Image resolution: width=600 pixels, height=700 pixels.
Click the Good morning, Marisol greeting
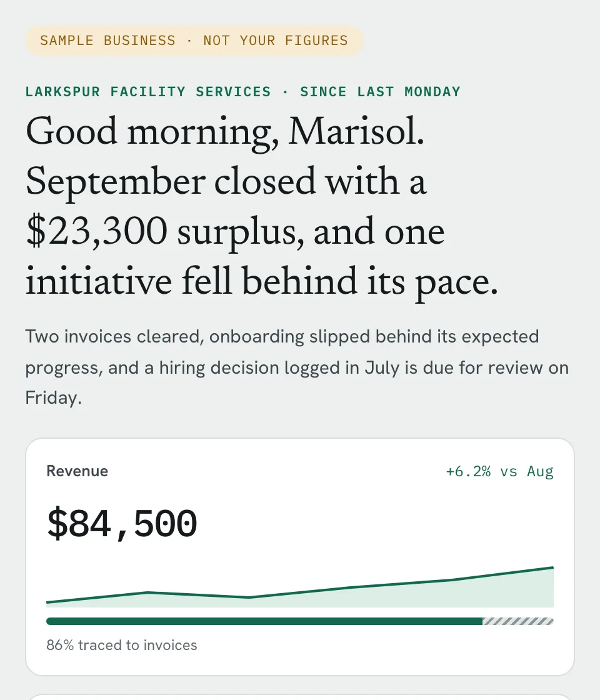point(225,132)
